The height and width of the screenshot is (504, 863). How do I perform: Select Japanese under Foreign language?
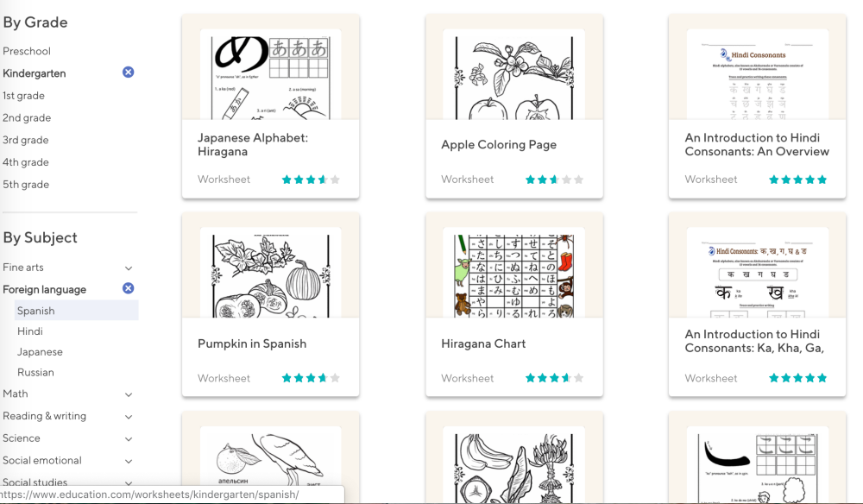pos(40,352)
